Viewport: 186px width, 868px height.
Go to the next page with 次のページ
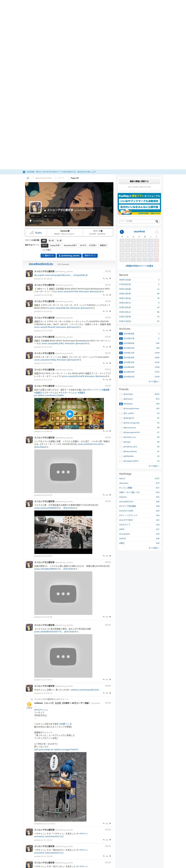[x=90, y=255]
